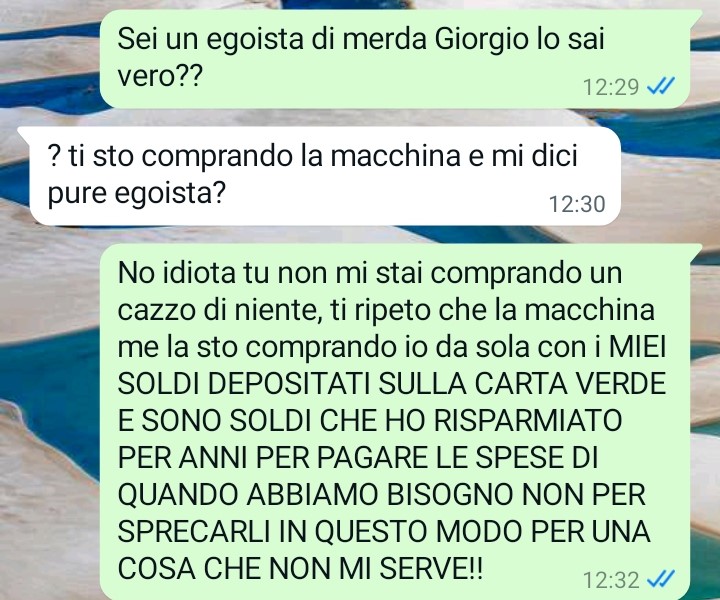Image resolution: width=720 pixels, height=600 pixels.
Task: Tap the pointed tail of the white bubble
Action: pyautogui.click(x=25, y=134)
